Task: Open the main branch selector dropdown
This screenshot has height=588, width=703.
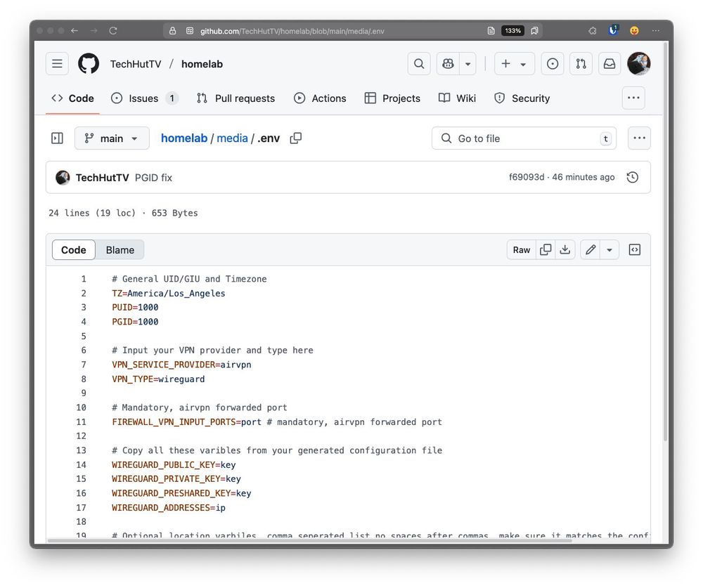Action: point(112,138)
